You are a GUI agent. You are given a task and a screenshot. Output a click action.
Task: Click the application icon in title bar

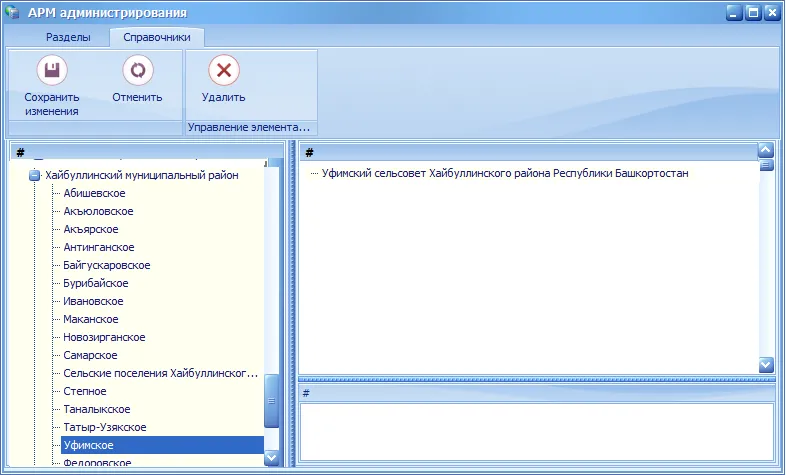pos(12,12)
